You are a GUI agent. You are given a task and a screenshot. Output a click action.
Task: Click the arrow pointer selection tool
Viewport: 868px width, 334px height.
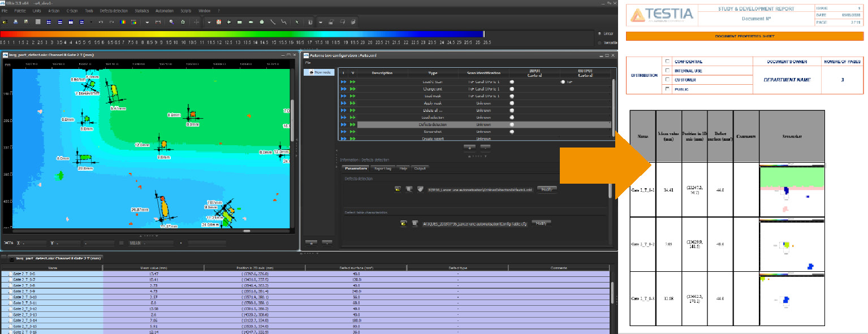click(x=296, y=22)
